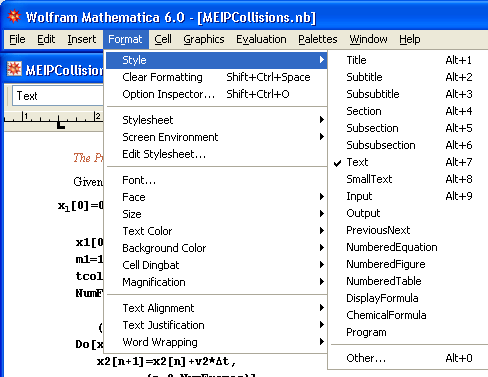Expand the Style submenu
This screenshot has height=377, width=488.
(216, 60)
